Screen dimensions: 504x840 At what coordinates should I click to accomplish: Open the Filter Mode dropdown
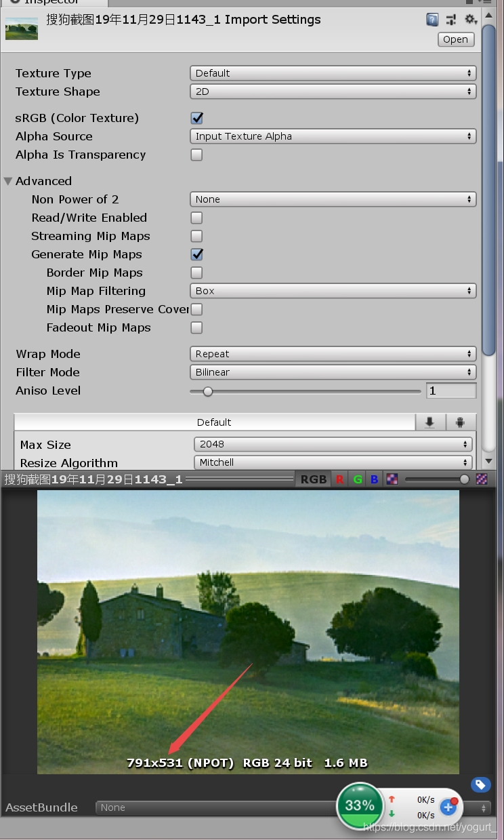(x=333, y=372)
